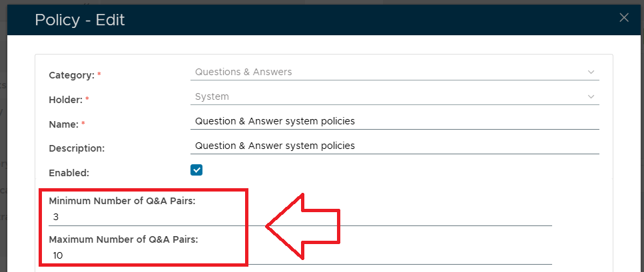Click the 'Minimum Number of Q&A Pairs:' label
644x272 pixels.
click(122, 200)
